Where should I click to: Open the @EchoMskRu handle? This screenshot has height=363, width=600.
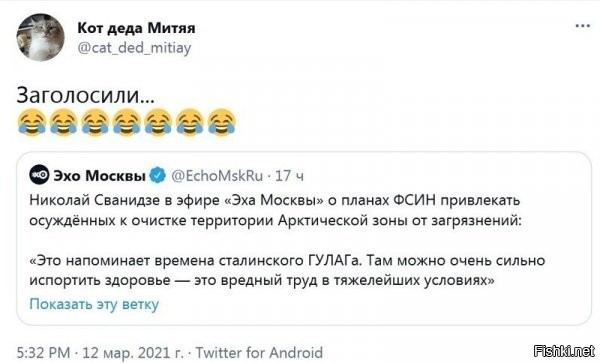pyautogui.click(x=217, y=176)
